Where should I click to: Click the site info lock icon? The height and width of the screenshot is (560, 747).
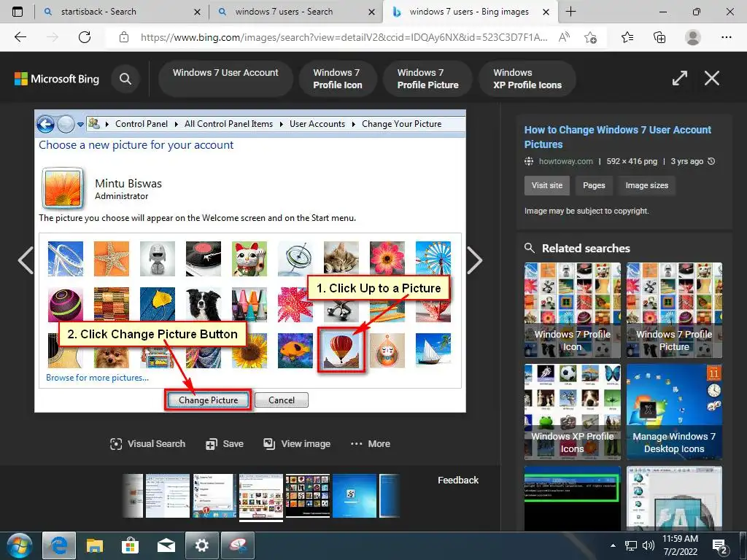124,37
